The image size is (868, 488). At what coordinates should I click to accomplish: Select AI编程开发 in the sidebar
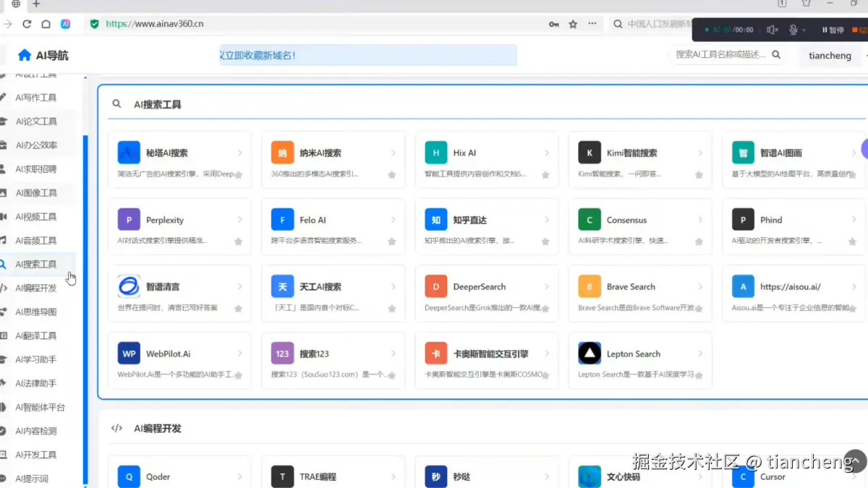pyautogui.click(x=36, y=288)
